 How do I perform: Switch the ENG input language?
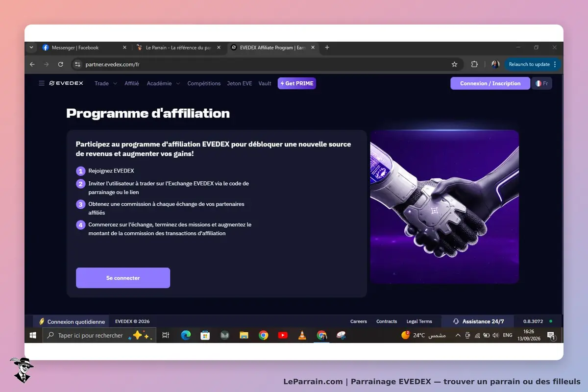point(508,335)
